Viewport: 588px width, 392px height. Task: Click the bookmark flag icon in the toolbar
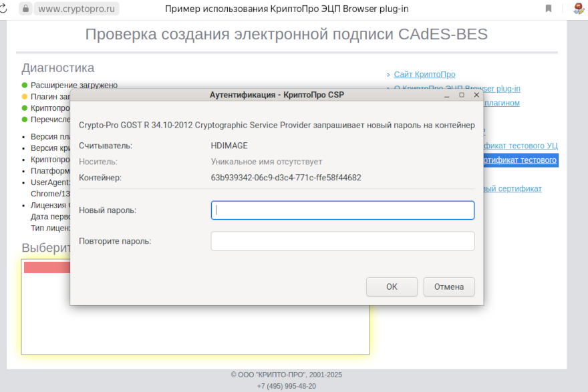549,9
